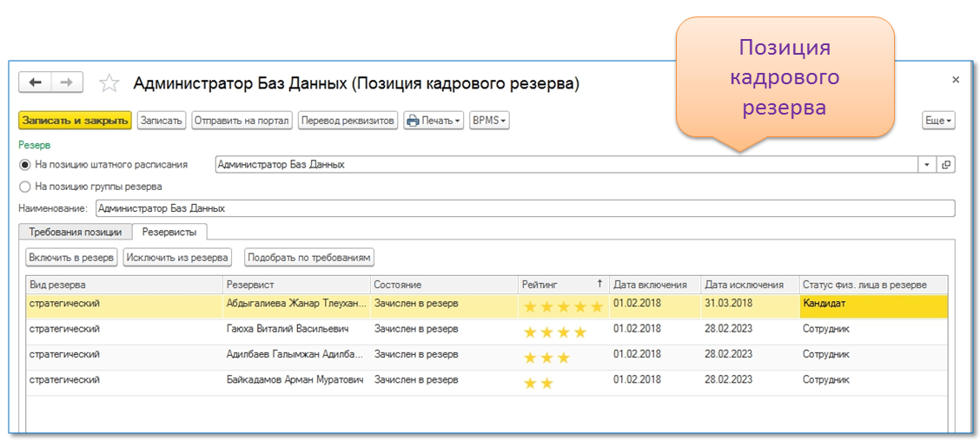The height and width of the screenshot is (440, 980).
Task: Open the position field with the open-form icon
Action: (x=946, y=164)
